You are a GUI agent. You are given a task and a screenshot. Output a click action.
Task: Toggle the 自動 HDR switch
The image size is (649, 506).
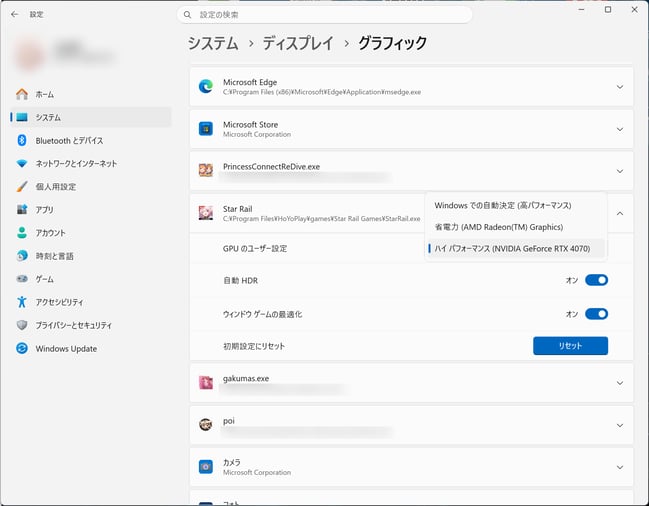click(x=596, y=280)
